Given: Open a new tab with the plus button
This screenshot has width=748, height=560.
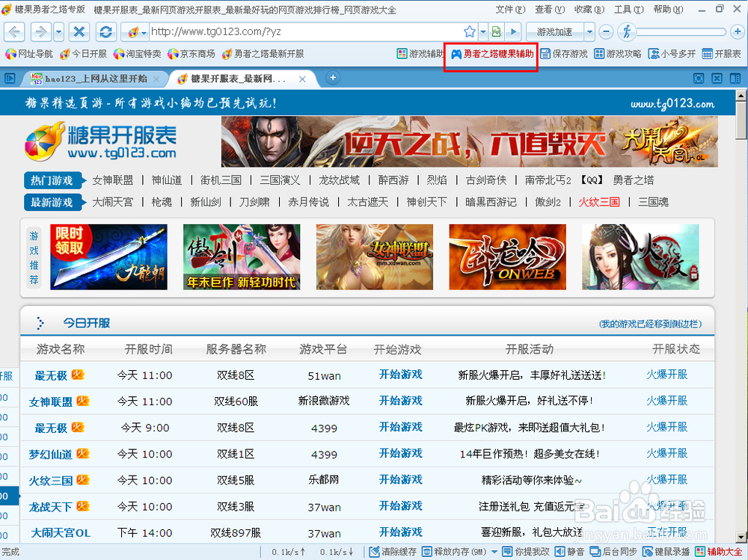Looking at the screenshot, I should pyautogui.click(x=334, y=78).
